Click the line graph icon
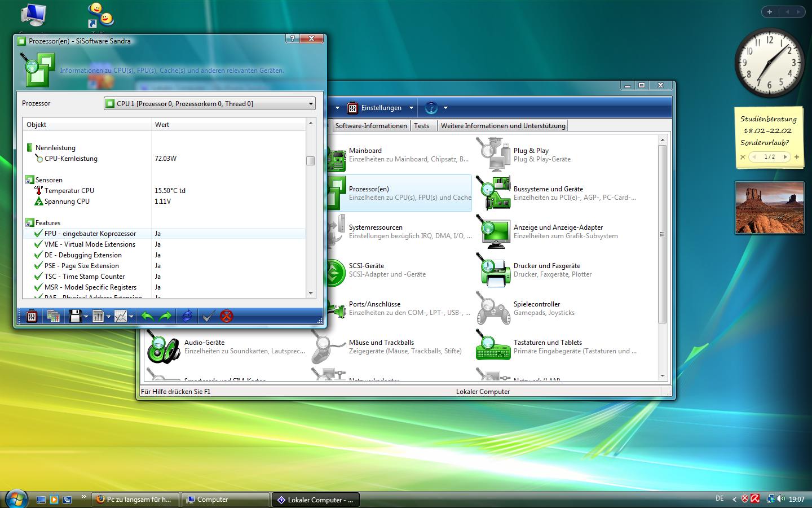812x508 pixels. 121,317
